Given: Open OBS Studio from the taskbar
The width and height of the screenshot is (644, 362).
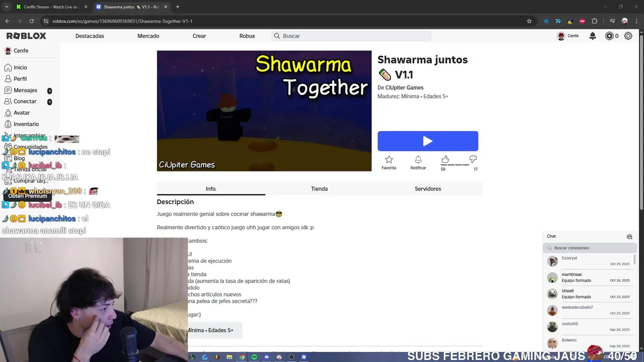Looking at the screenshot, I should (291, 357).
